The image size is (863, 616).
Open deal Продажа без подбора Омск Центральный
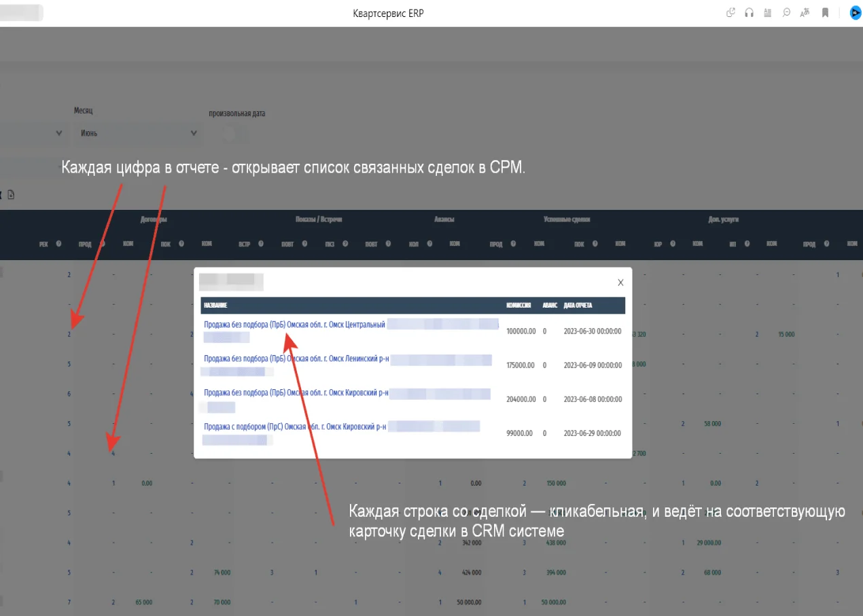[x=295, y=324]
